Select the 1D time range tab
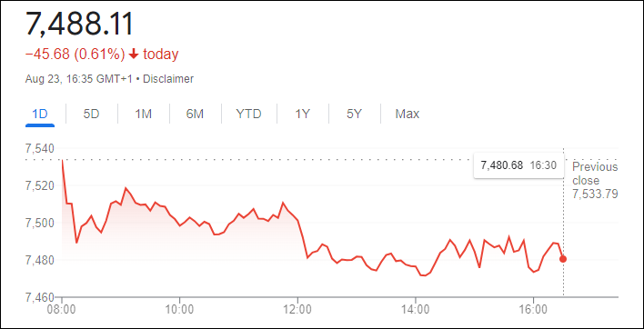The height and width of the screenshot is (329, 644). point(40,114)
